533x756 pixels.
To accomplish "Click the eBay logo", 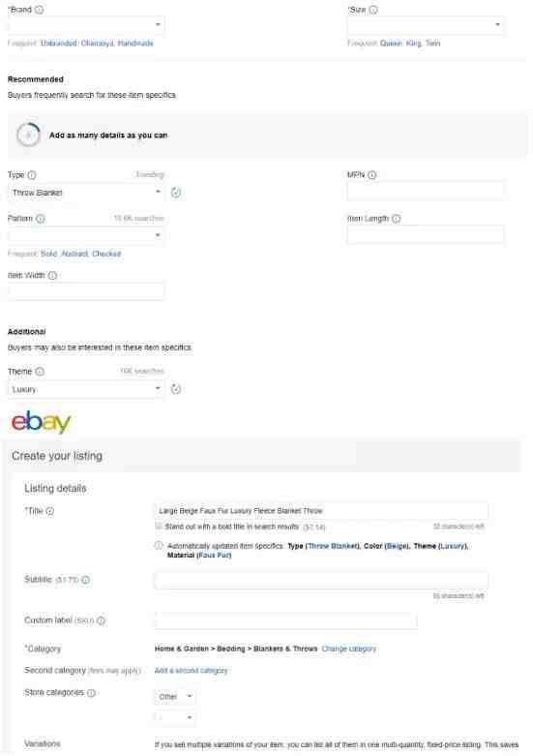I will 41,422.
